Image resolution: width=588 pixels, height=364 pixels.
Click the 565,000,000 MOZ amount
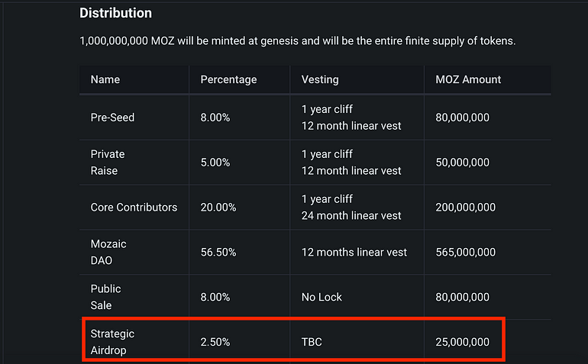(465, 252)
